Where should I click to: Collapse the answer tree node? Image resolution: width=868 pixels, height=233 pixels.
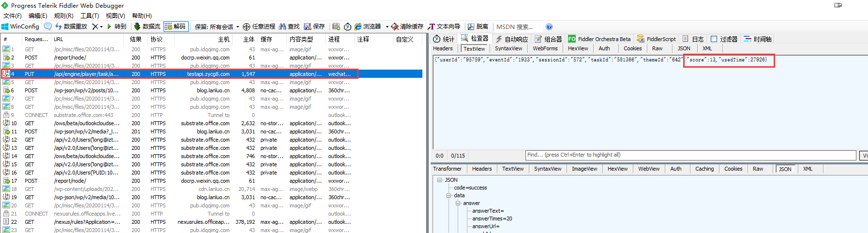(458, 203)
